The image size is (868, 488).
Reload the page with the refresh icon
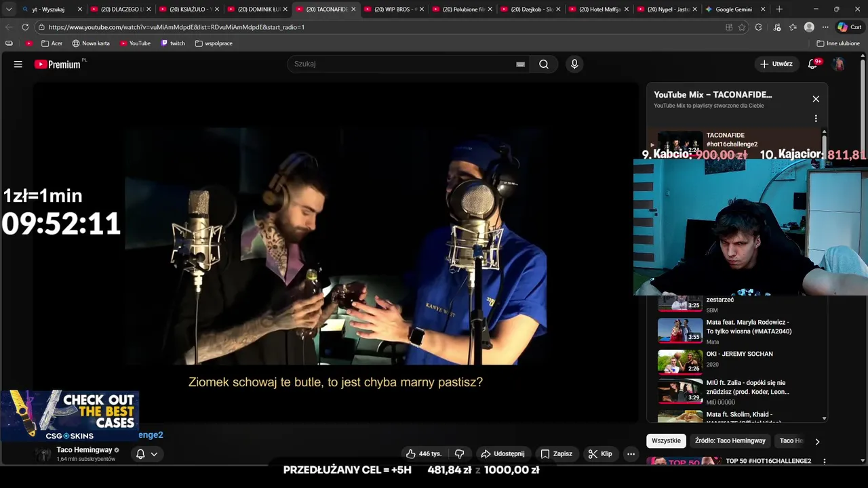(25, 27)
